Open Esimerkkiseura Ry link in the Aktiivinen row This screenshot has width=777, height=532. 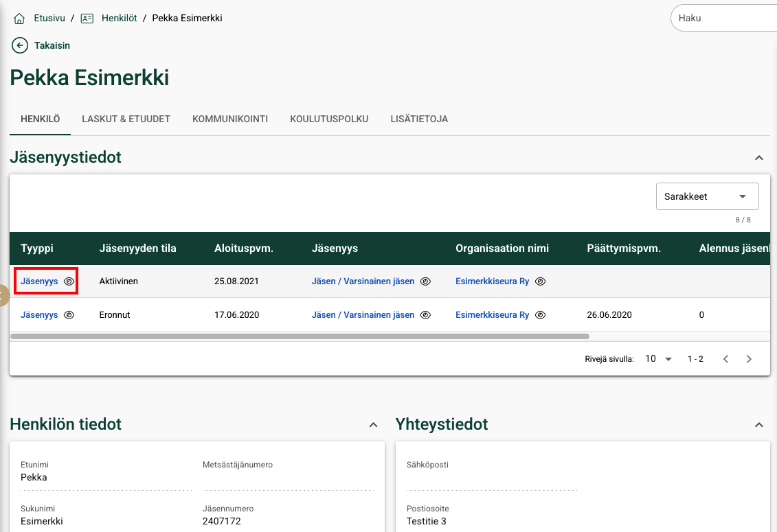pos(492,281)
